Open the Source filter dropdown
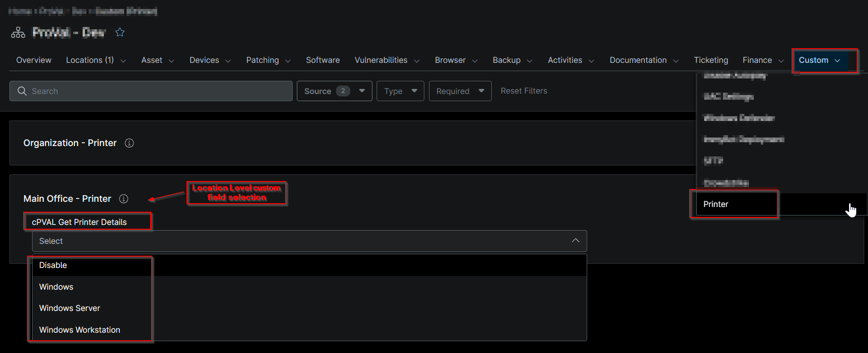Screen dimensions: 868x353 [x=335, y=91]
